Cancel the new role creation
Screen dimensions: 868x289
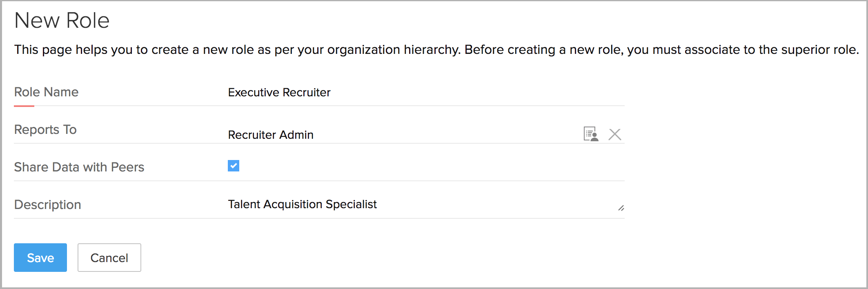click(x=109, y=258)
